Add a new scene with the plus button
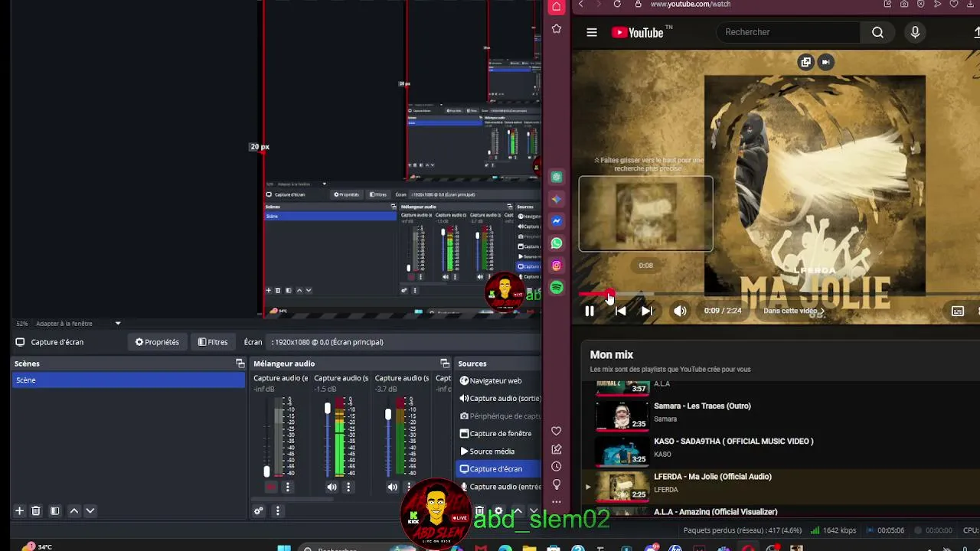The width and height of the screenshot is (980, 551). tap(20, 510)
